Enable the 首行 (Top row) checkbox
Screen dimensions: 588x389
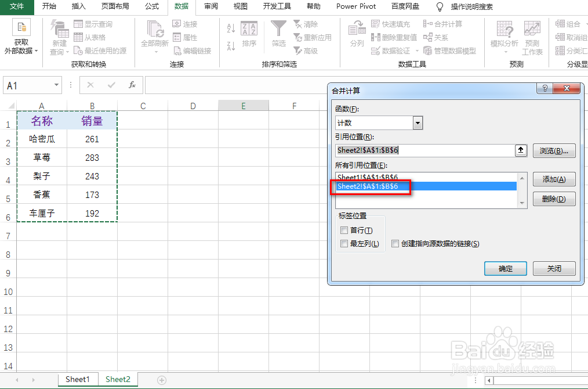(x=344, y=230)
